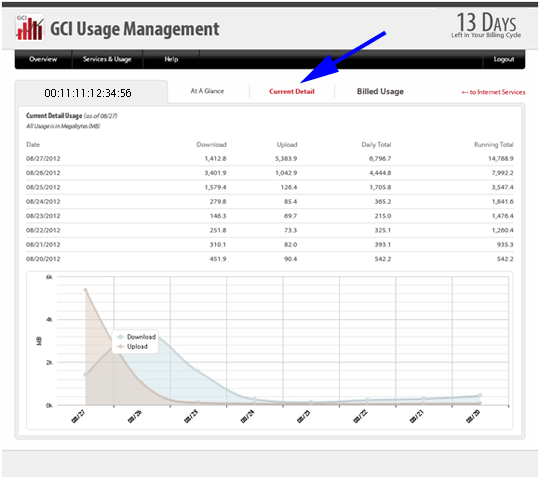Open the Overview menu item
This screenshot has height=479, width=540.
click(43, 59)
